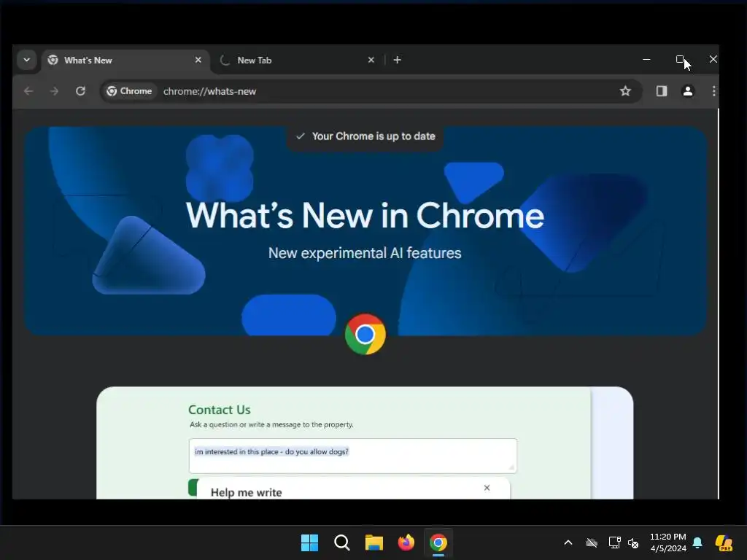Open the clock showing 11:20 PM
747x560 pixels.
tap(668, 542)
